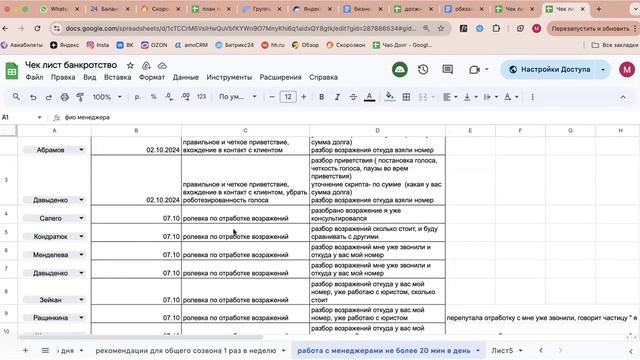
Task: Toggle strikethrough formatting
Action: 353,97
